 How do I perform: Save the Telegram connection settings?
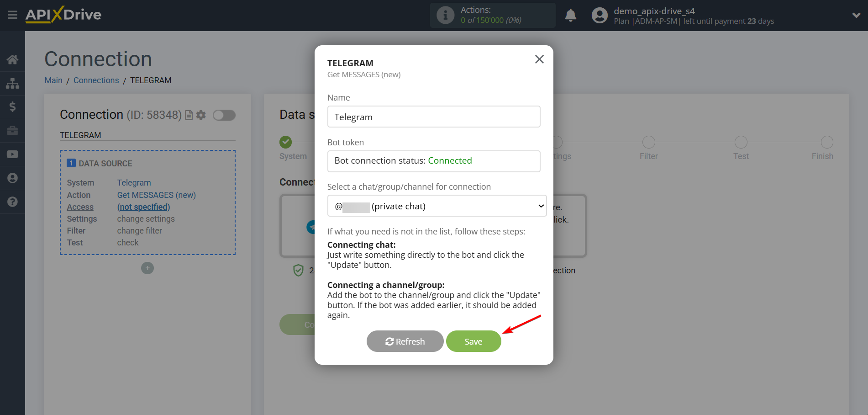[x=473, y=341]
